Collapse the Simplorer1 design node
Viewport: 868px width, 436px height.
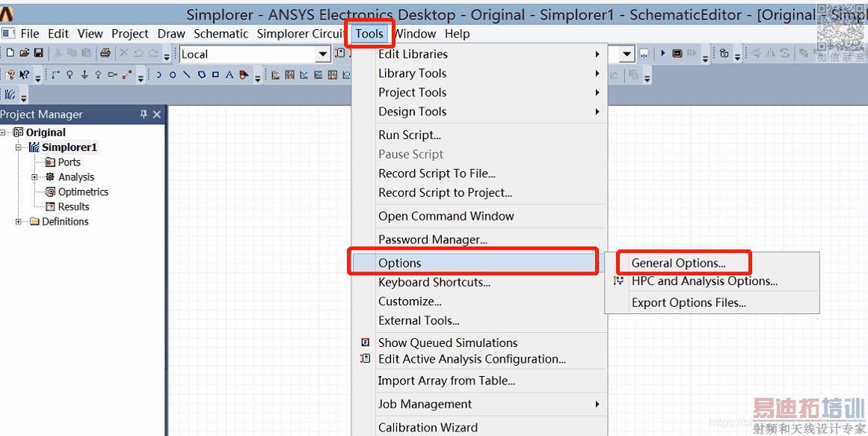point(18,147)
